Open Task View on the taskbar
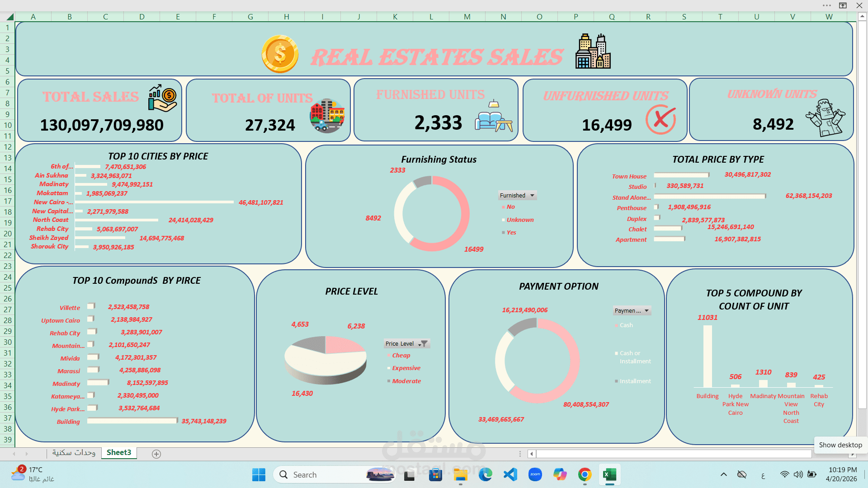The image size is (868, 488). tap(409, 475)
